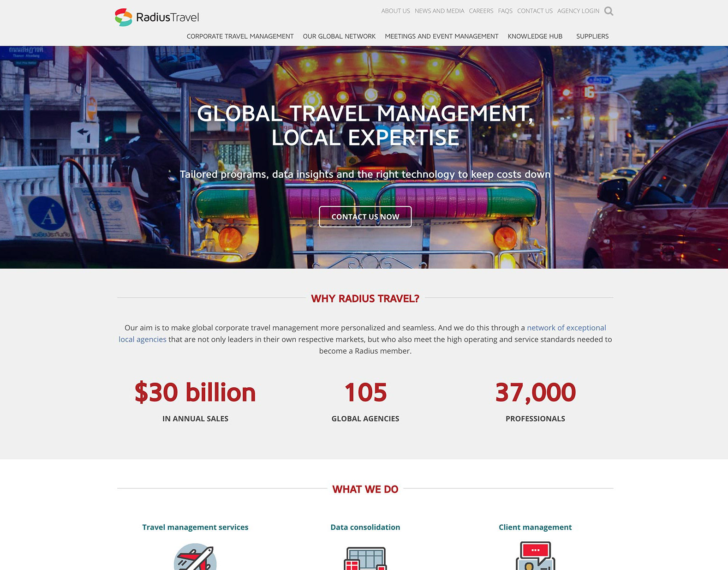The image size is (728, 570).
Task: Click the Professionals label
Action: point(535,419)
